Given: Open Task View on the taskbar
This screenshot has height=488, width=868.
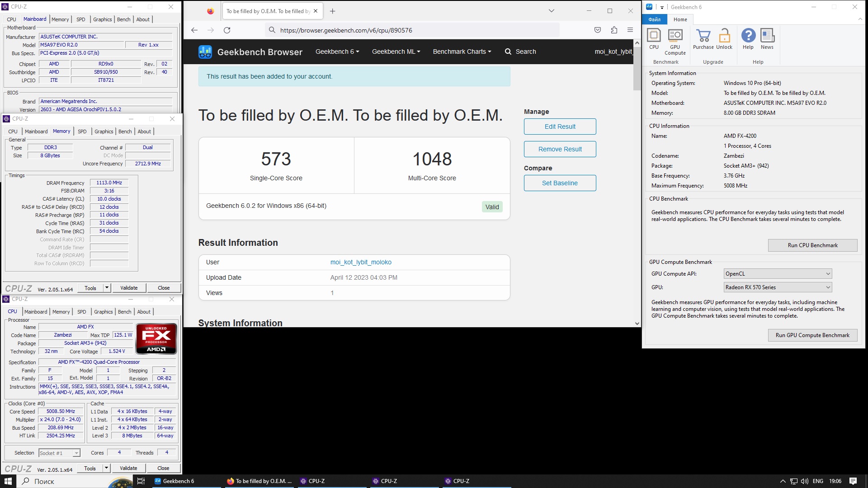Looking at the screenshot, I should [x=141, y=481].
